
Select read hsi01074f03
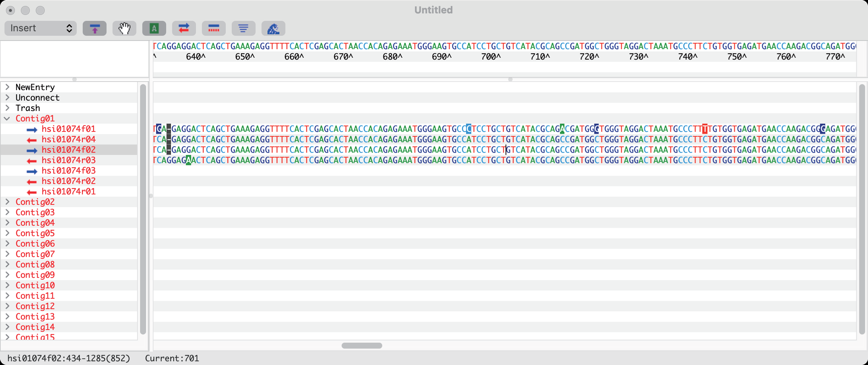69,171
